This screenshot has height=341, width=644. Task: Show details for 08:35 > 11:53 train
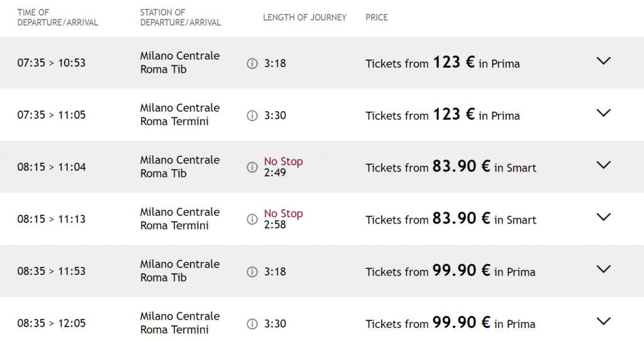[x=604, y=269]
